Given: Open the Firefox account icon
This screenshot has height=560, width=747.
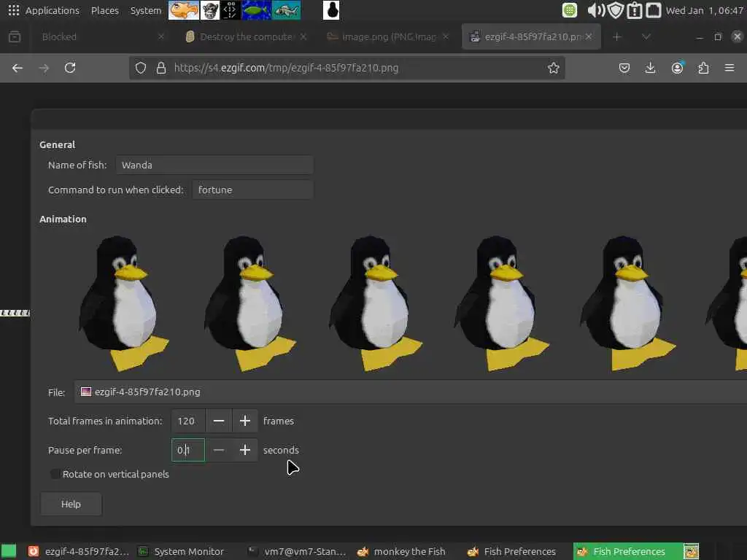Looking at the screenshot, I should pyautogui.click(x=677, y=68).
